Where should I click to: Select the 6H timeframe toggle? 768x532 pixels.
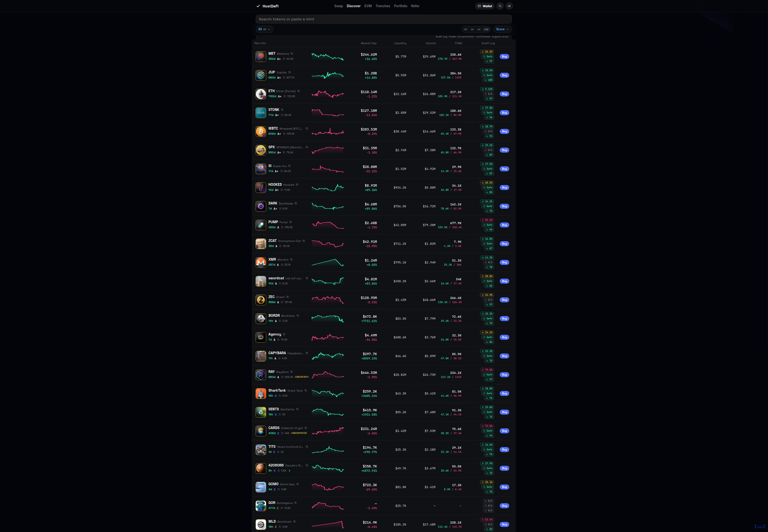pos(479,29)
